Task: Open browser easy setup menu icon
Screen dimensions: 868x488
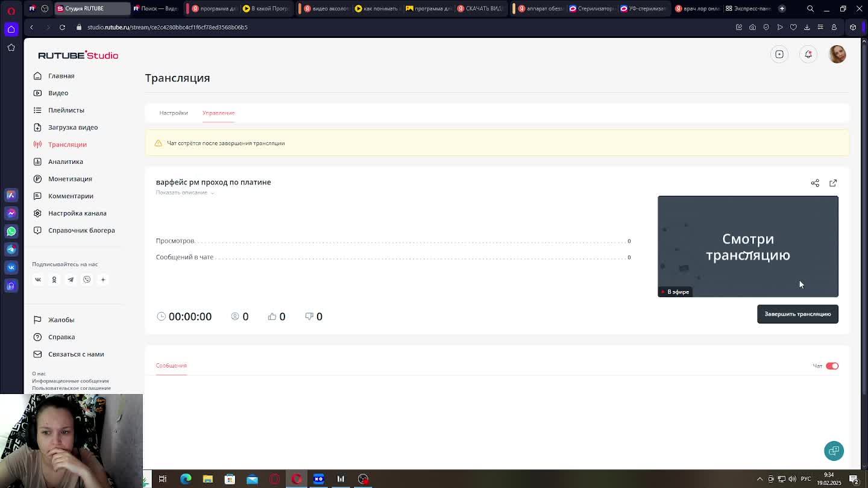Action: point(820,27)
